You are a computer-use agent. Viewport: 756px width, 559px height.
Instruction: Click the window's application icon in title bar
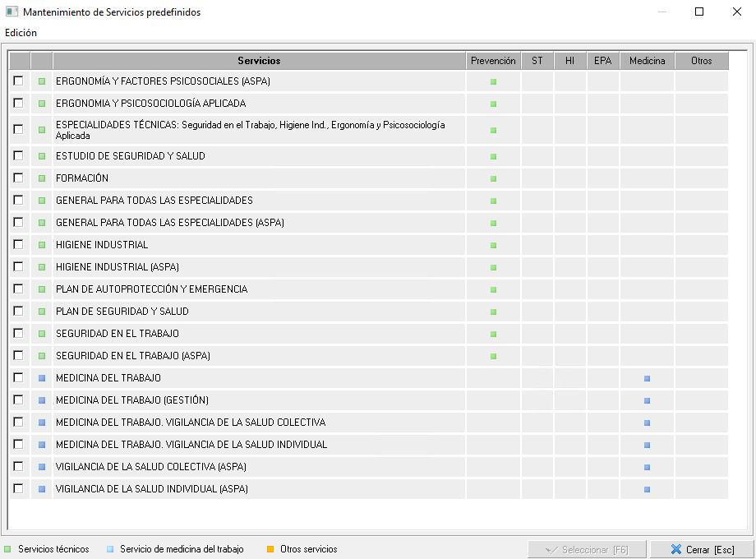coord(12,12)
